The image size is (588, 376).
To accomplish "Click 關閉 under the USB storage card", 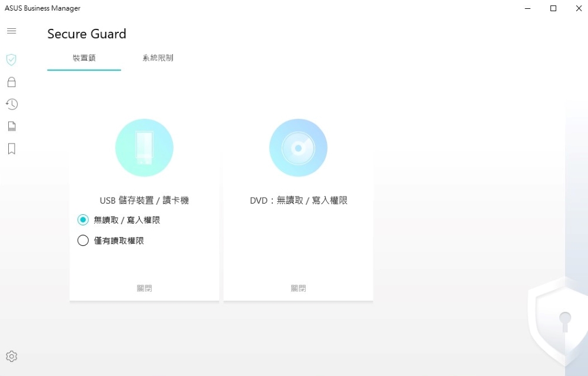I will point(145,288).
